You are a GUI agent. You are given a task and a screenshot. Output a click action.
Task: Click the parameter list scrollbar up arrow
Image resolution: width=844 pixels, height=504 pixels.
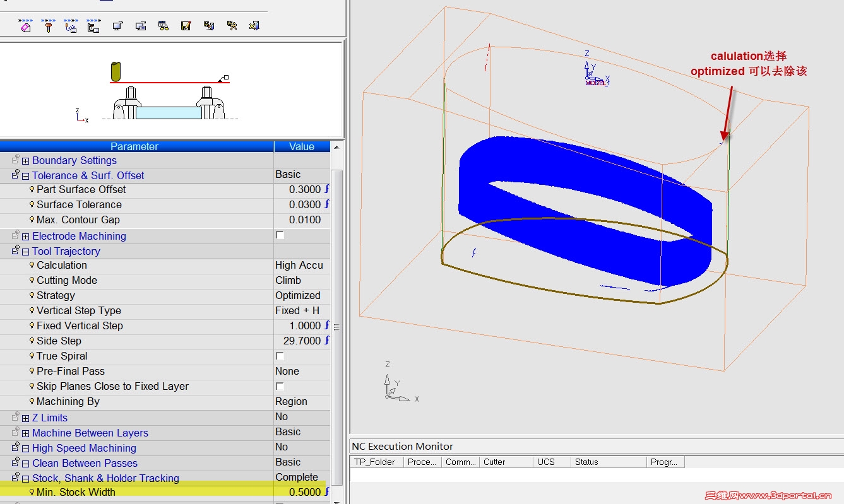point(337,147)
